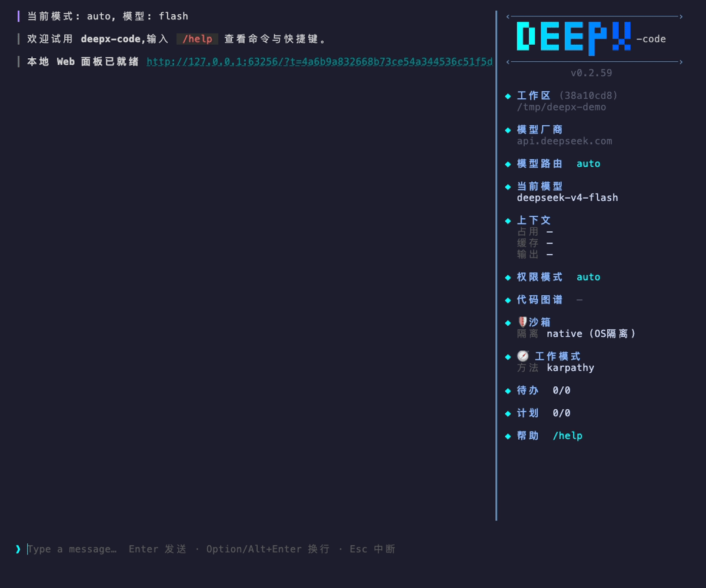Click the karpathy method value
706x588 pixels.
pos(571,367)
